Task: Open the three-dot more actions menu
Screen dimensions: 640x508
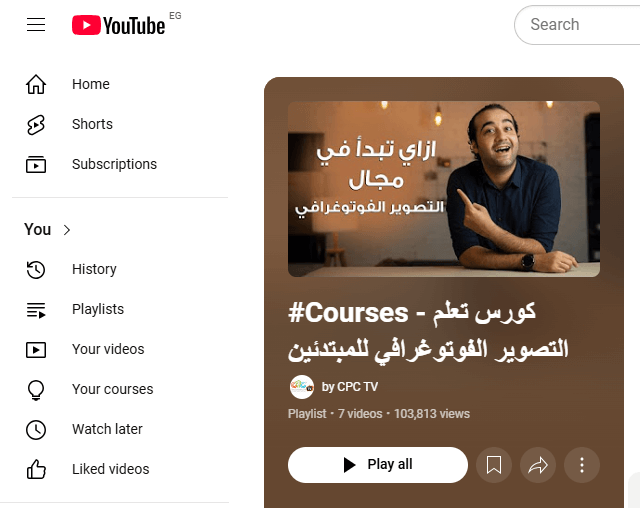Action: click(x=582, y=465)
